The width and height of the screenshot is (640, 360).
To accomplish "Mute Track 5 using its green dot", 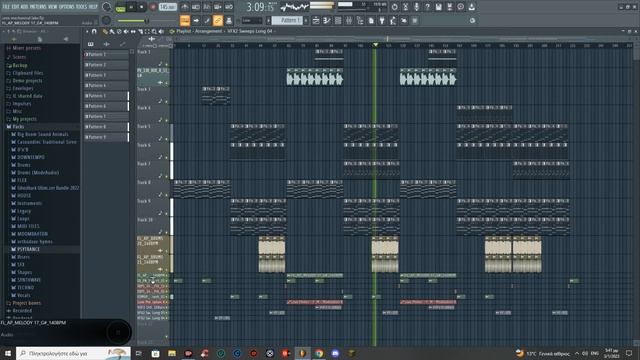I will point(166,139).
